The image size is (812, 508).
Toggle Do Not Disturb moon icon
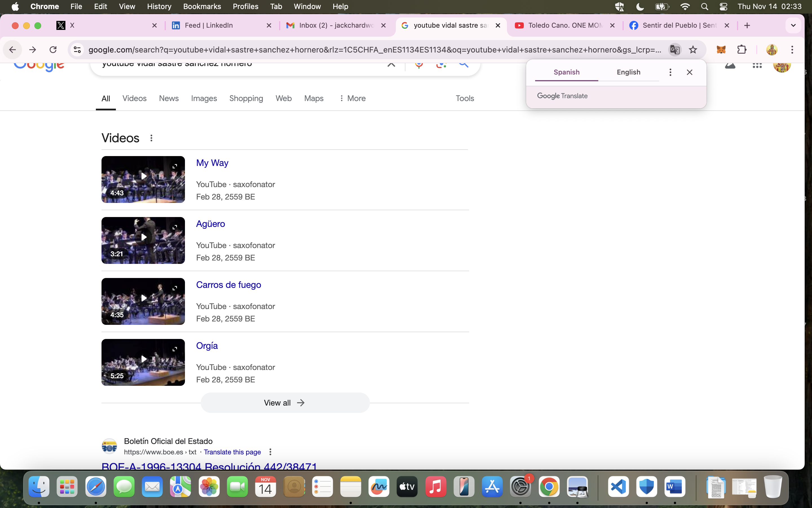pyautogui.click(x=640, y=7)
